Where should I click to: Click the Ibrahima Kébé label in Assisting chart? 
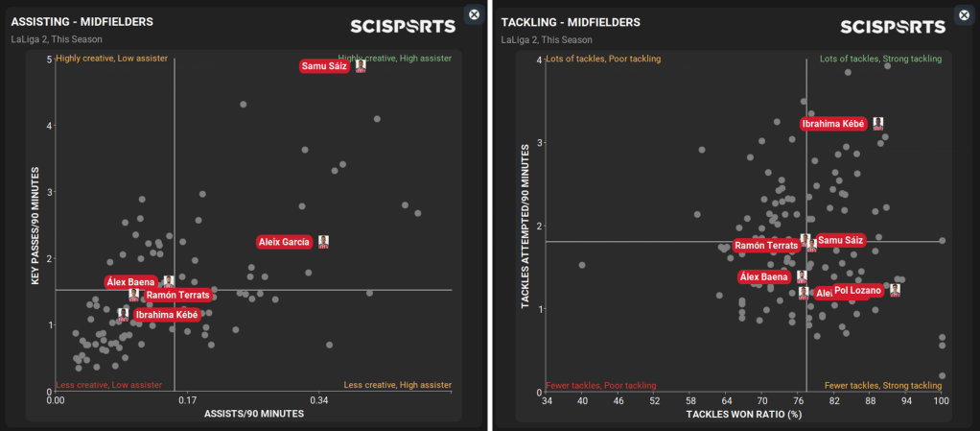[167, 314]
